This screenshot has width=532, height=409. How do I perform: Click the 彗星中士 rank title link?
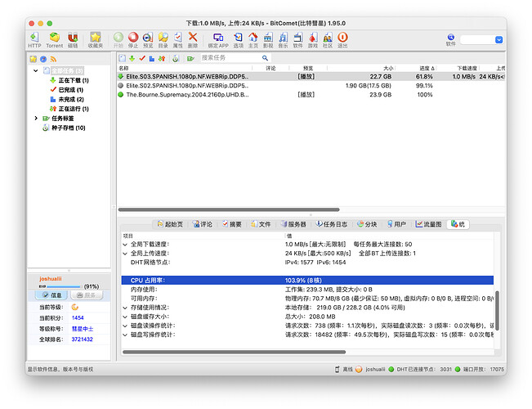pos(83,329)
